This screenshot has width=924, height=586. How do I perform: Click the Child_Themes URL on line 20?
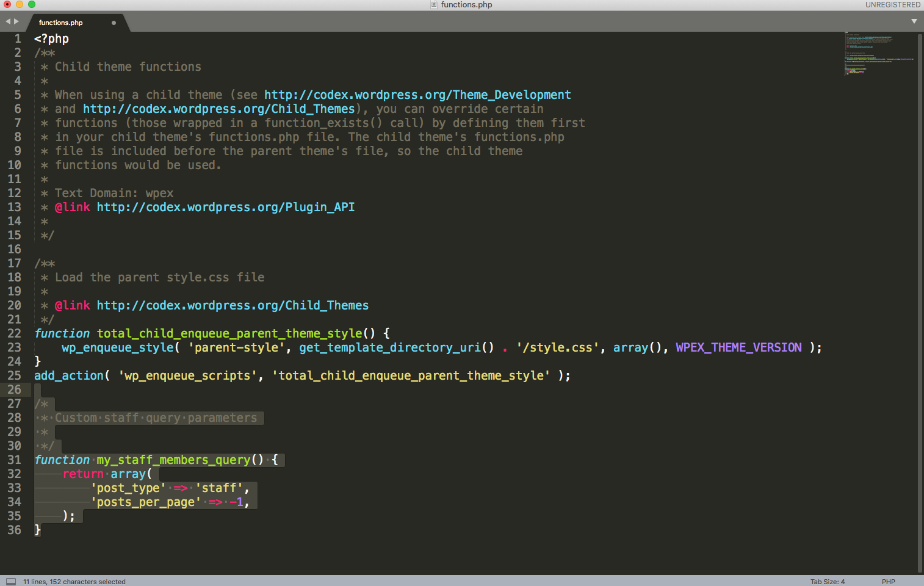pyautogui.click(x=233, y=305)
